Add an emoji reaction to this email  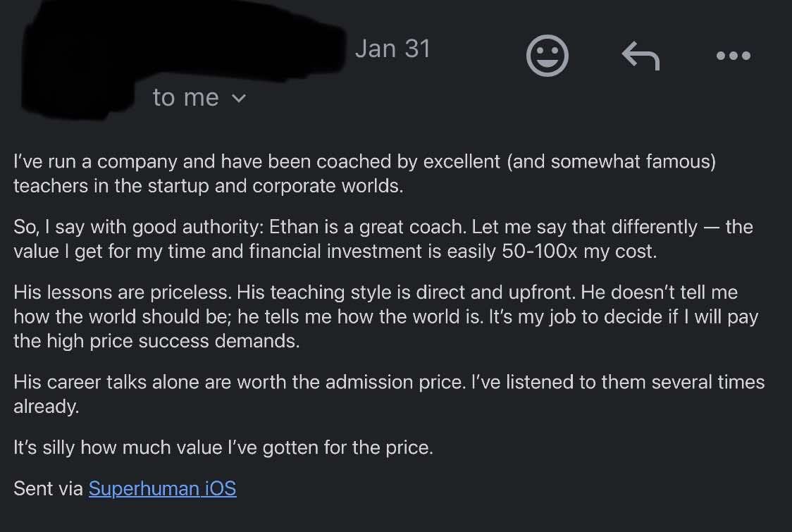pyautogui.click(x=547, y=56)
